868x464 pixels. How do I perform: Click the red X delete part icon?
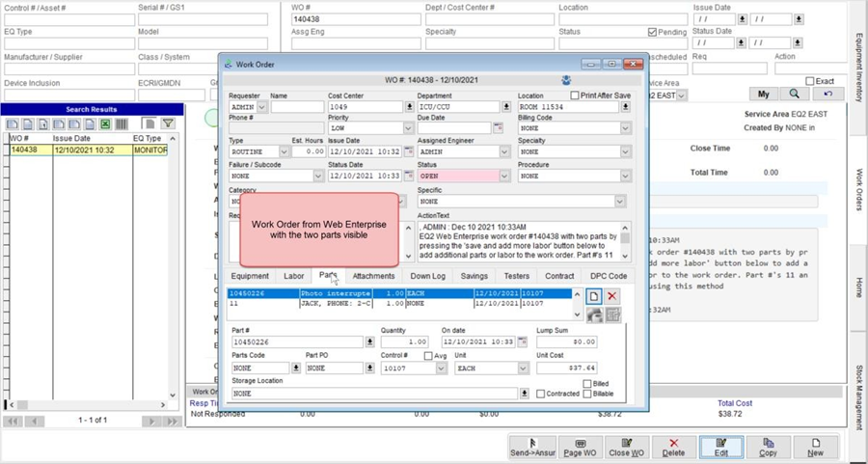pyautogui.click(x=612, y=296)
